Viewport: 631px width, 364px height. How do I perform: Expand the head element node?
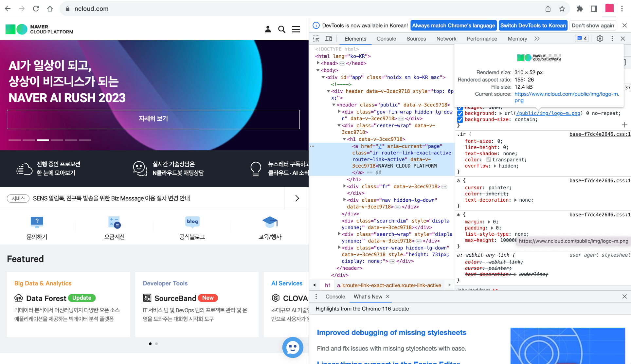click(318, 63)
